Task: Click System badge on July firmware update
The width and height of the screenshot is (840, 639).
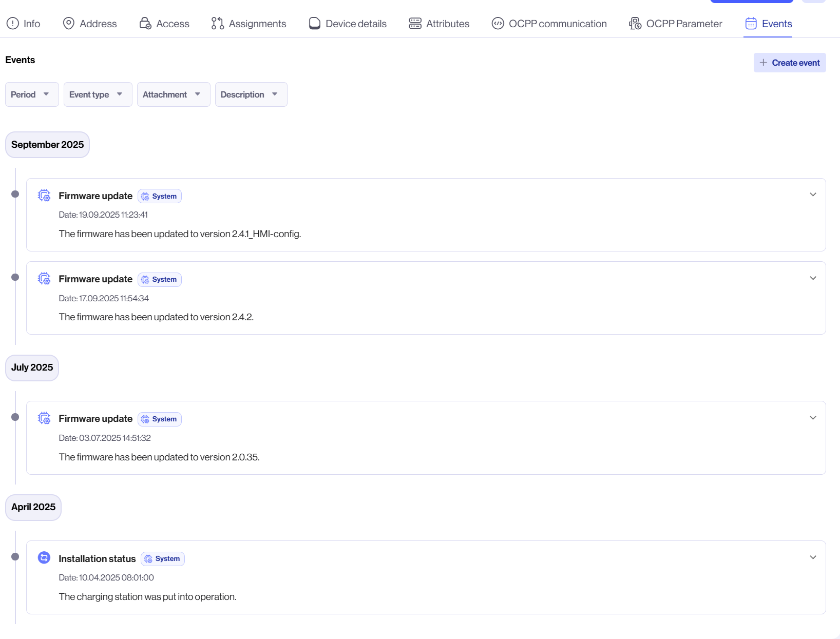Action: (160, 419)
